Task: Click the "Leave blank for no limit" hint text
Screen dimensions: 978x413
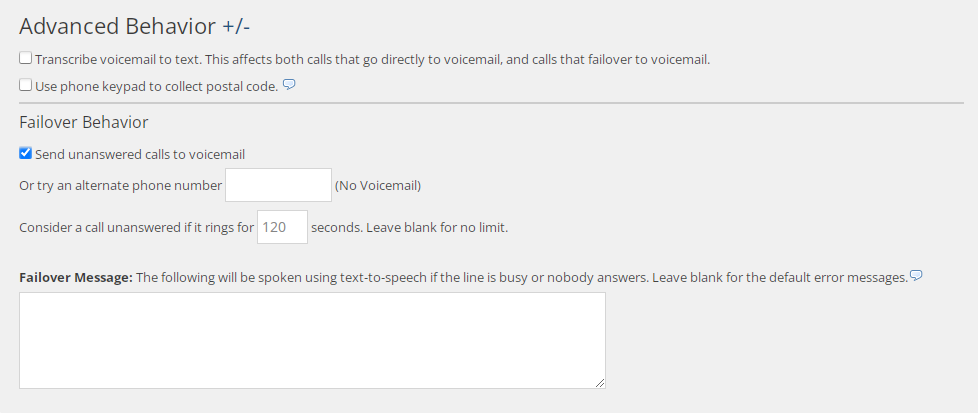Action: (437, 228)
